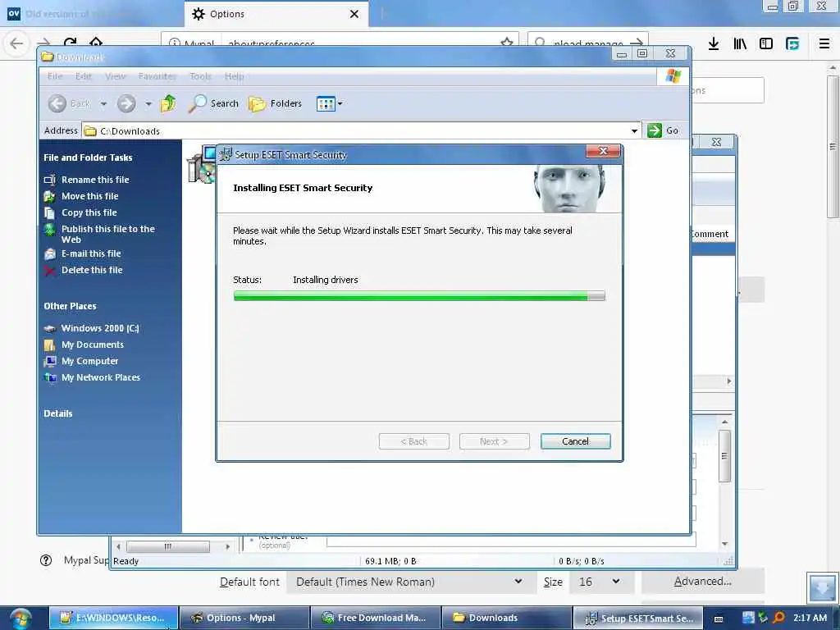840x630 pixels.
Task: Click Delete this file task
Action: tap(92, 270)
